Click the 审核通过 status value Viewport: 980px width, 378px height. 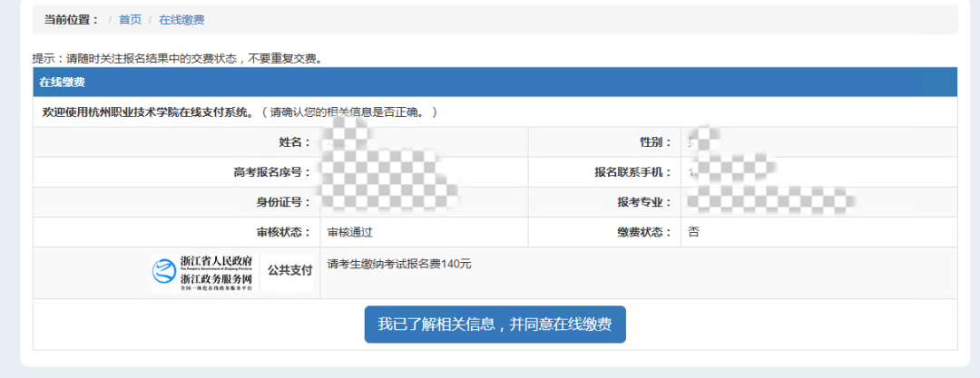click(x=350, y=232)
